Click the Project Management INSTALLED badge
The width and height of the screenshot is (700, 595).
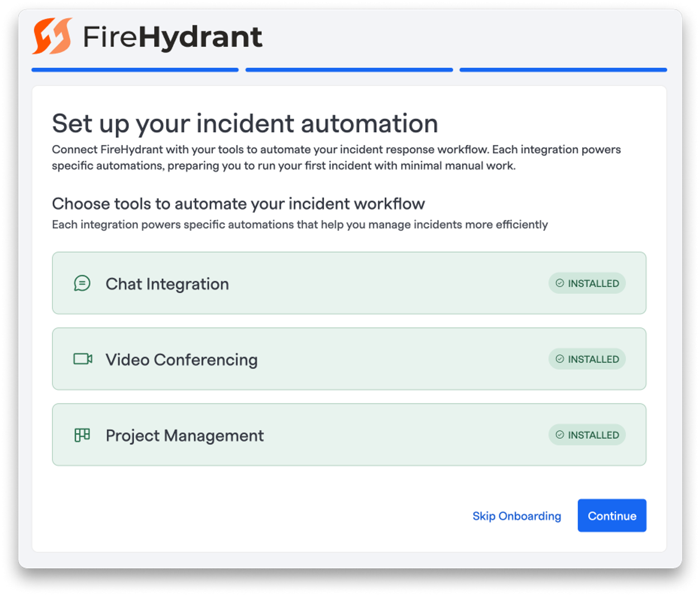(x=587, y=434)
